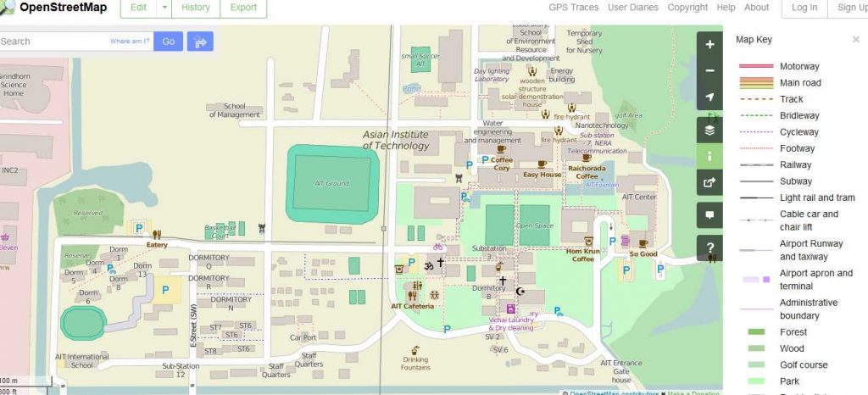
Task: Click the Make a Donation link
Action: [694, 392]
